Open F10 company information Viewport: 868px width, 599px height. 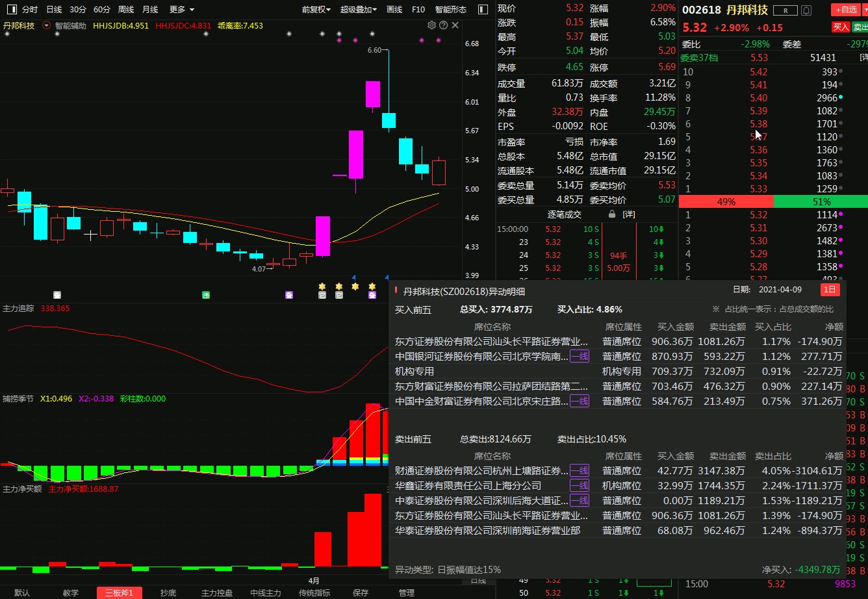418,10
